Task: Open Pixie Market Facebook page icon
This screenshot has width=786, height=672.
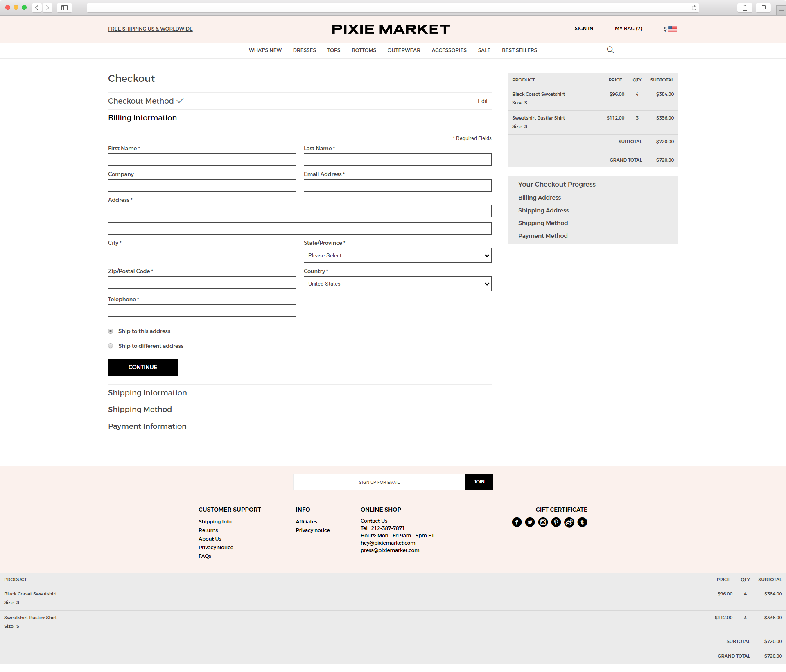Action: (517, 522)
